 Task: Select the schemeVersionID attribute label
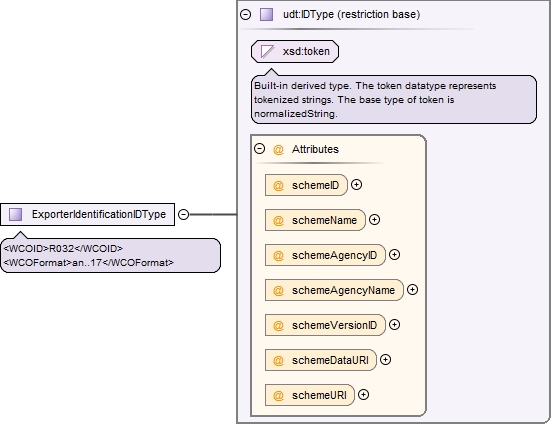pyautogui.click(x=334, y=325)
